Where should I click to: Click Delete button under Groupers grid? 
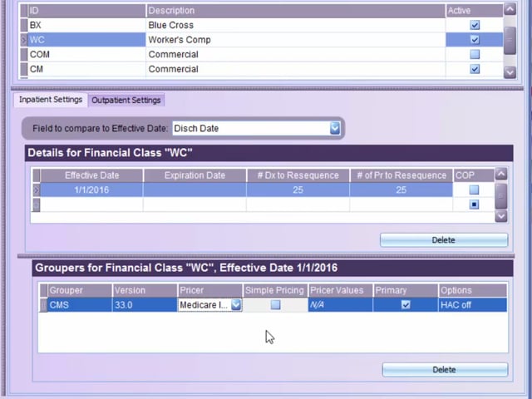click(x=445, y=369)
